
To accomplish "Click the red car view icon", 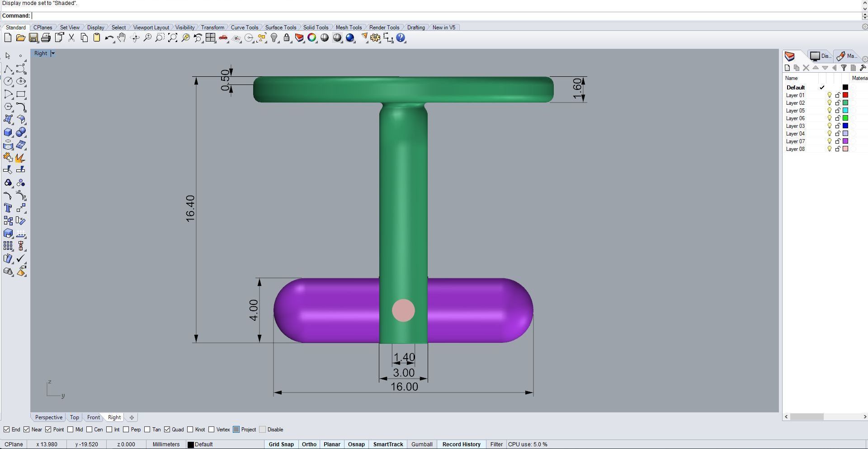I will [x=223, y=38].
